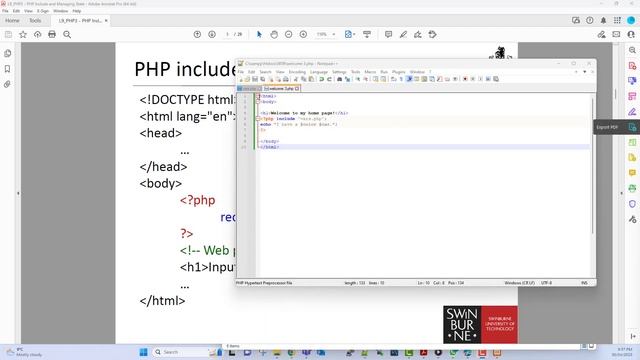Image resolution: width=640 pixels, height=360 pixels.
Task: Collapse the php block fold marker on line 5
Action: coord(258,119)
